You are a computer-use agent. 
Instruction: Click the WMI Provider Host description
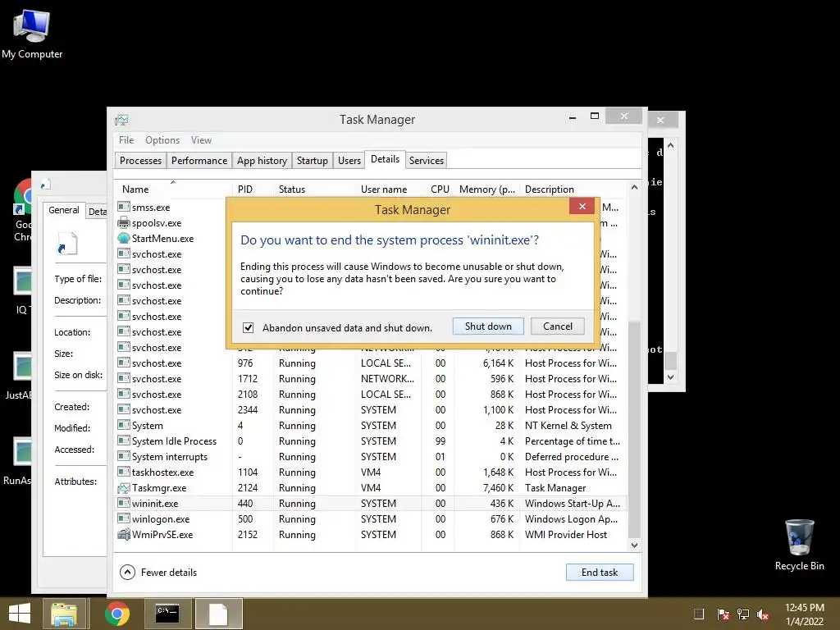566,534
